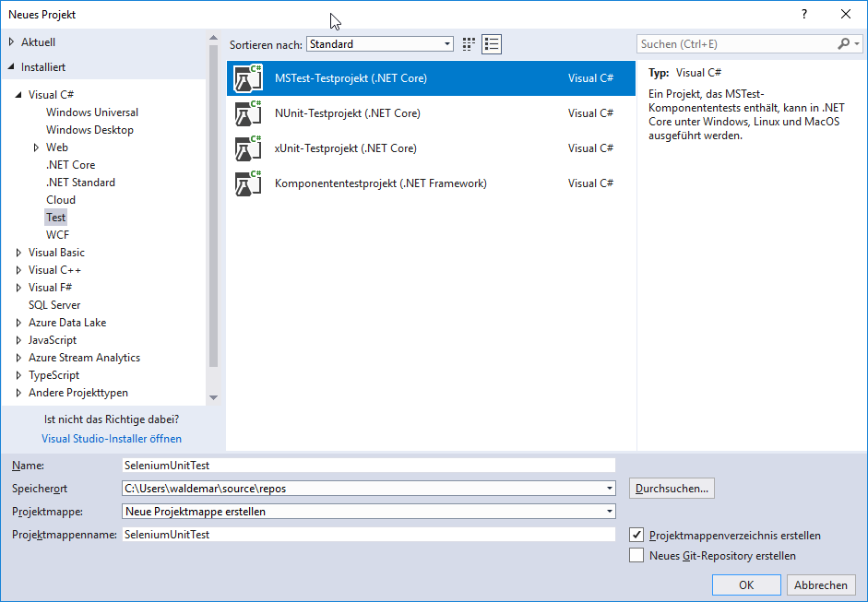Click the NUnit-Testprojekt flask icon
The image size is (868, 602).
(247, 112)
